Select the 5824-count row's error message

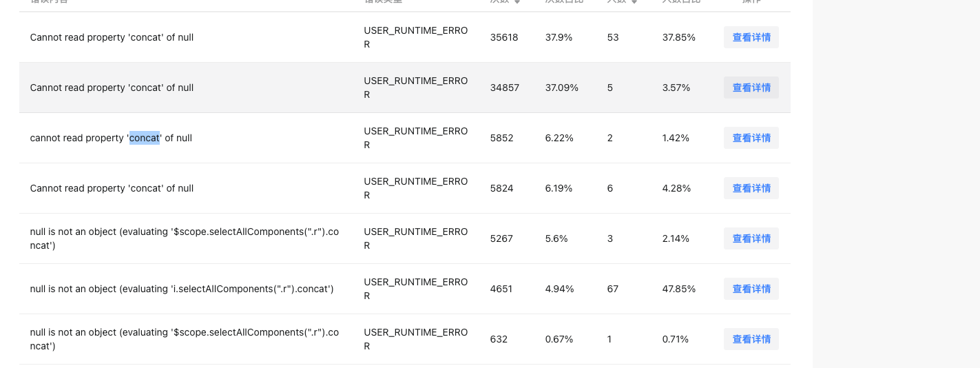112,188
